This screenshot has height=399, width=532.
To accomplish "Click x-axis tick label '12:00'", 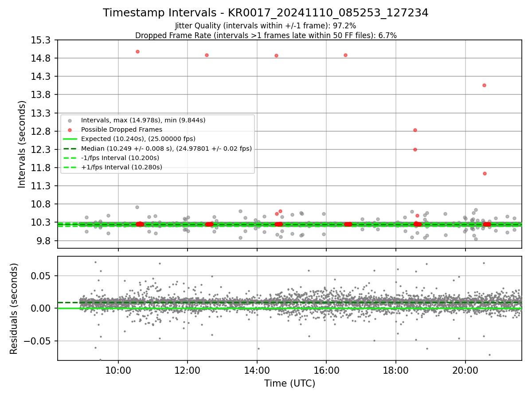I will (x=187, y=370).
